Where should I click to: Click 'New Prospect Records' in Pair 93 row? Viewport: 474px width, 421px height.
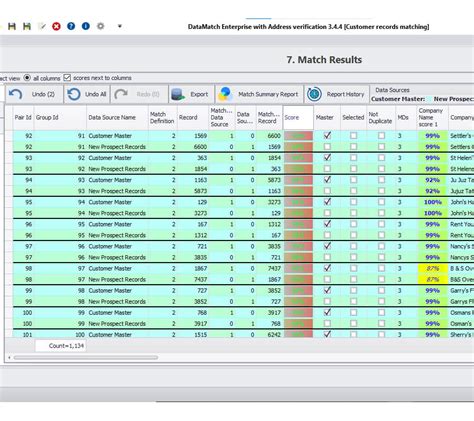[x=117, y=169]
